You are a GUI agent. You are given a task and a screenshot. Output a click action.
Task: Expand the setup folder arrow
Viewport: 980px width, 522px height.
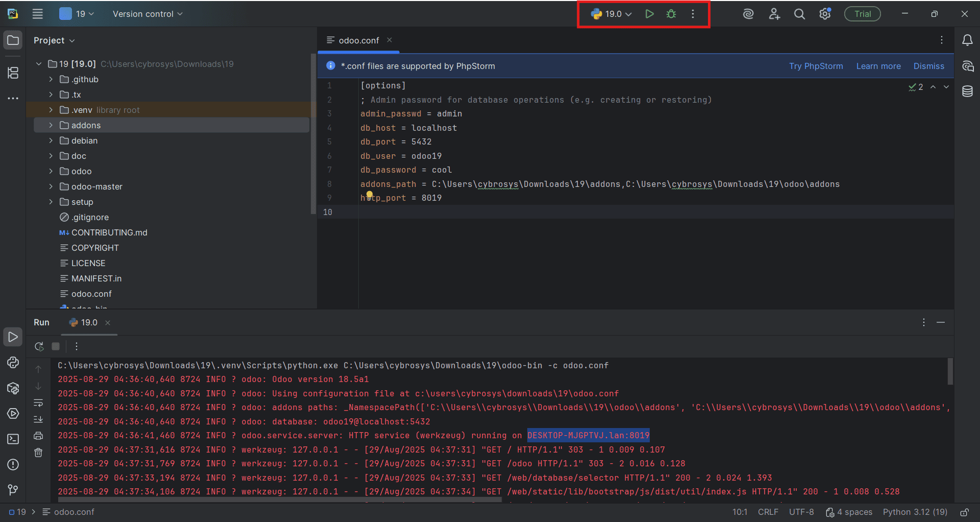51,202
